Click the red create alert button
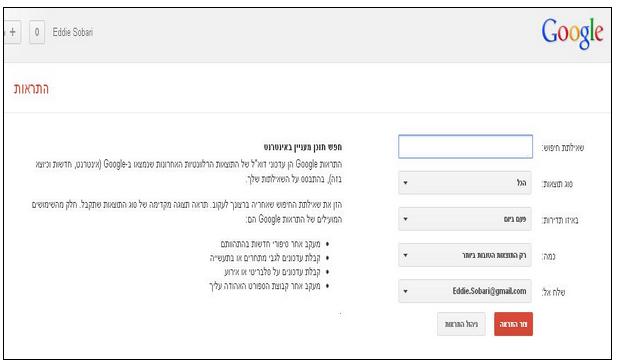This screenshot has height=364, width=617. coord(514,324)
